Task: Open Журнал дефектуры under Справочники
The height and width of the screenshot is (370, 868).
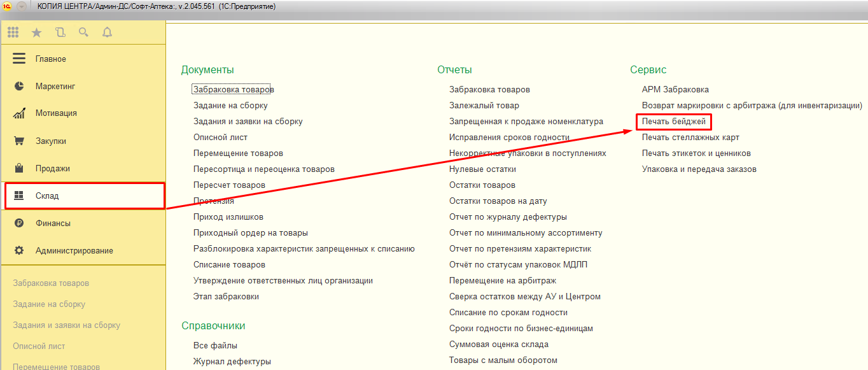Action: coord(232,361)
